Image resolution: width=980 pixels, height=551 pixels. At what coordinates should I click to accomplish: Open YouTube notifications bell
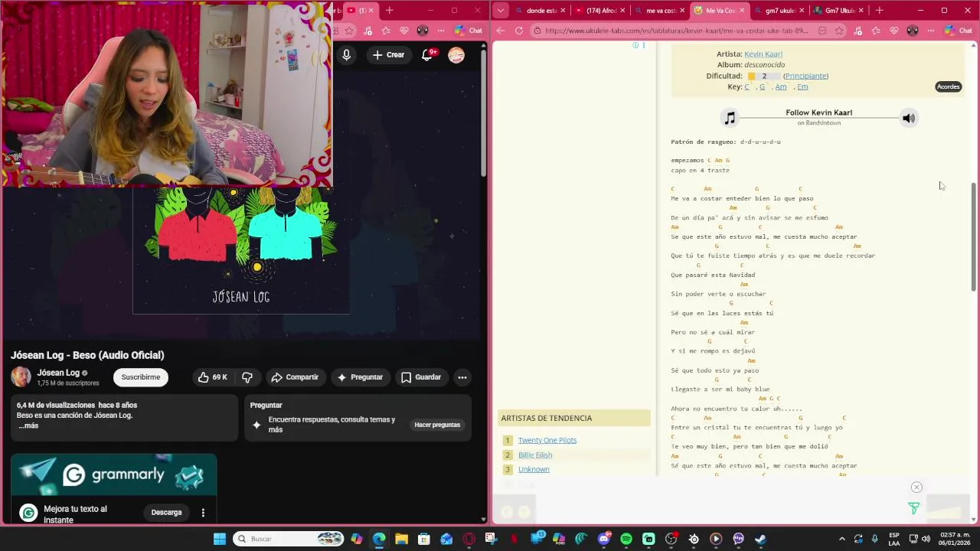tap(428, 55)
